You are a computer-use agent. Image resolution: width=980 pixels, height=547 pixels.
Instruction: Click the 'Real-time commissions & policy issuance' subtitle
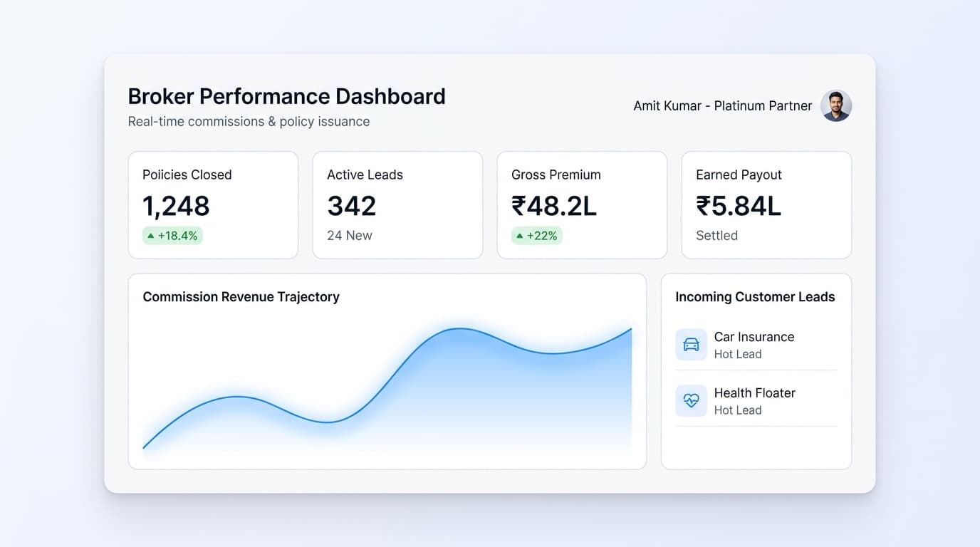[249, 122]
